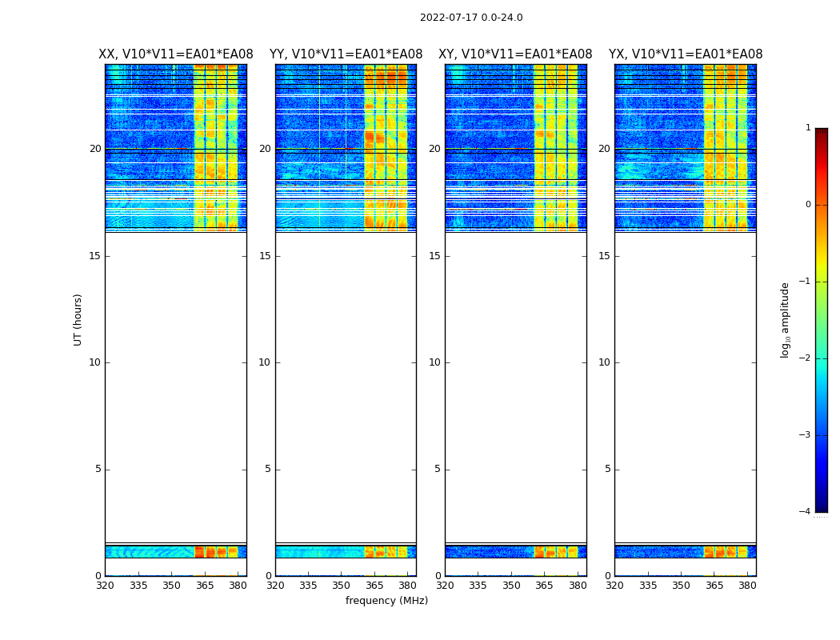
Task: Click the frequency (MHz) axis label
Action: coord(386,600)
